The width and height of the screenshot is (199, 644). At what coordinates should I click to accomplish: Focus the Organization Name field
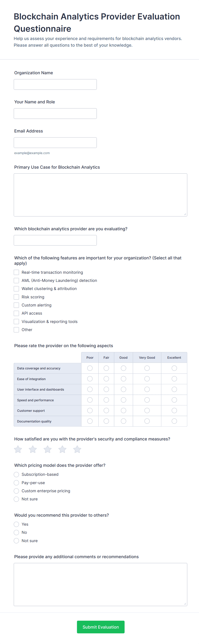click(x=55, y=85)
